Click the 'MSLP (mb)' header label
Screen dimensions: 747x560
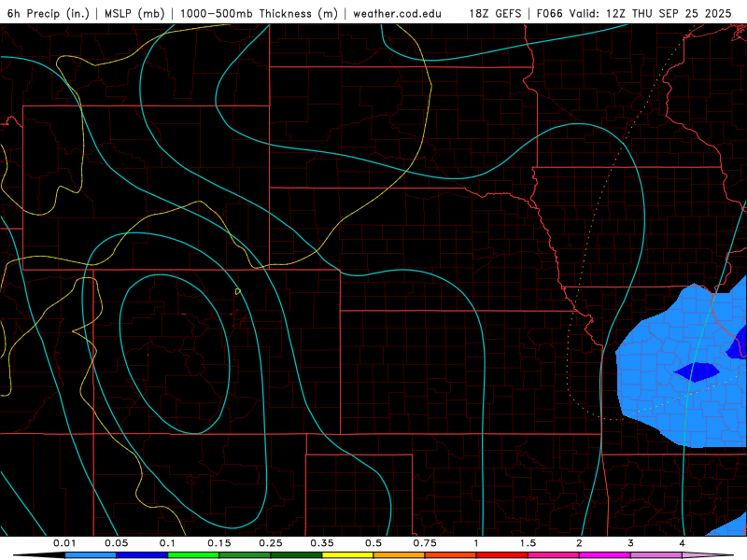(x=134, y=13)
